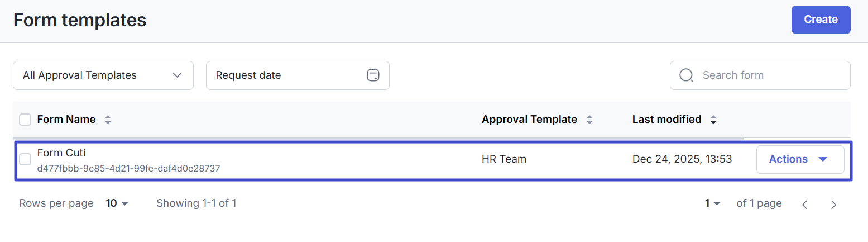Sort by Last modified column arrows

713,120
